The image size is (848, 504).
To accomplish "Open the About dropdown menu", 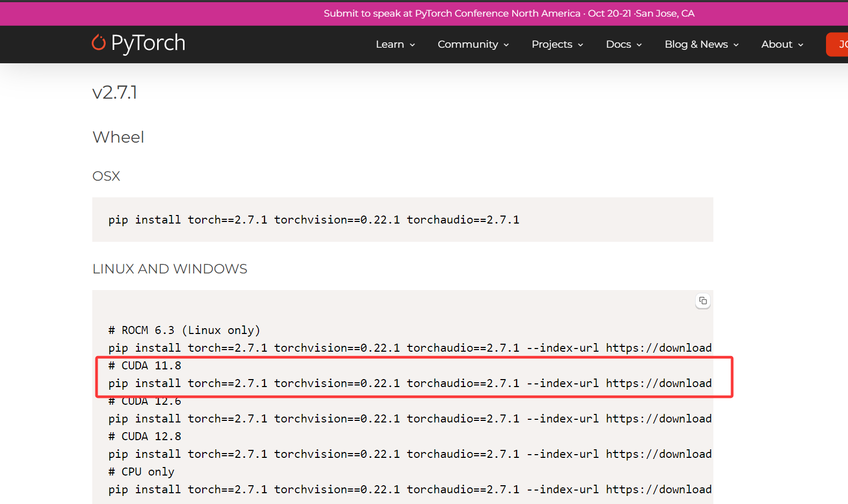I will (782, 45).
